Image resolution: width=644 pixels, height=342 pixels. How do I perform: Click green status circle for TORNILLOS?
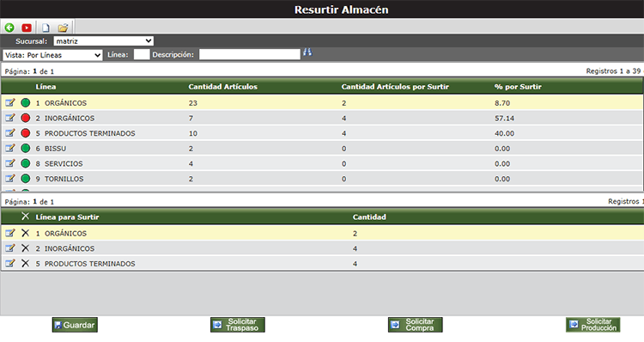tap(26, 179)
